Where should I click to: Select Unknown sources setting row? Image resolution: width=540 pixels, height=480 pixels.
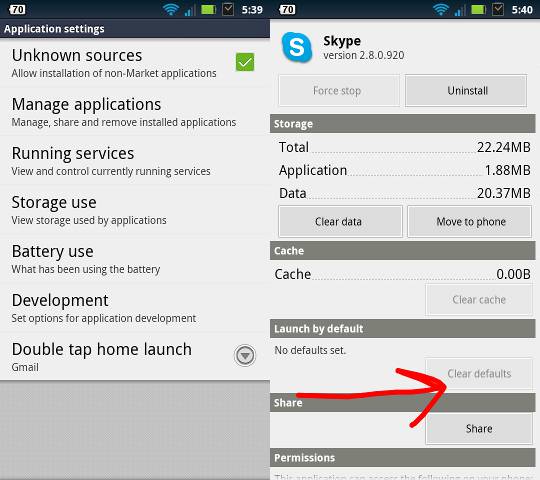click(135, 63)
